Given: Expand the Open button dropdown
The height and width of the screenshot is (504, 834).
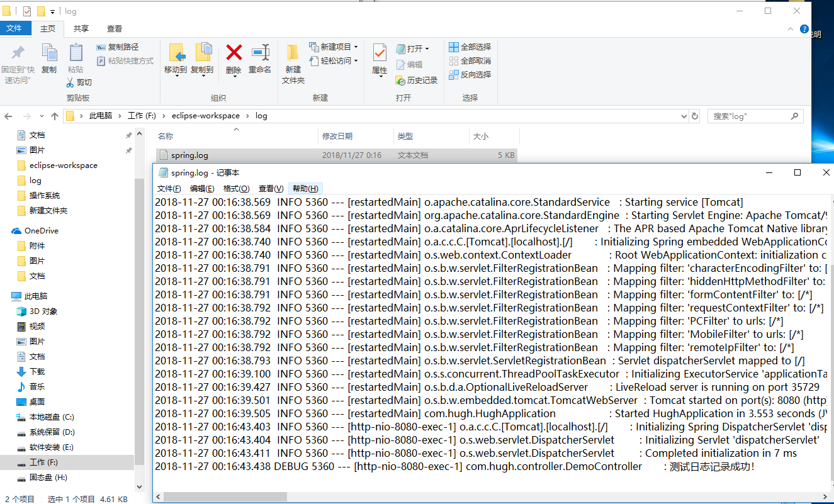Looking at the screenshot, I should point(427,48).
